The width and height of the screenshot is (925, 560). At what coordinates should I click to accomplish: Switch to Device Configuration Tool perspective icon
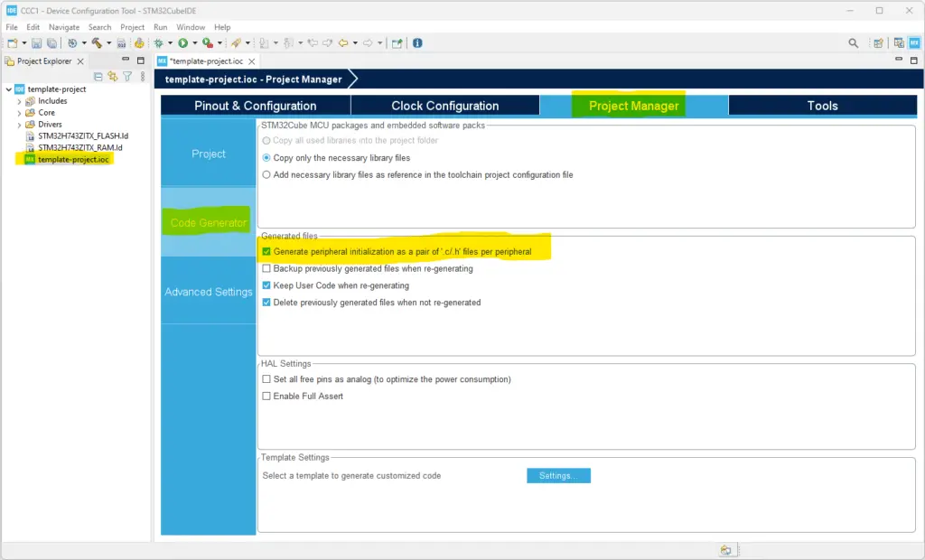[x=914, y=42]
